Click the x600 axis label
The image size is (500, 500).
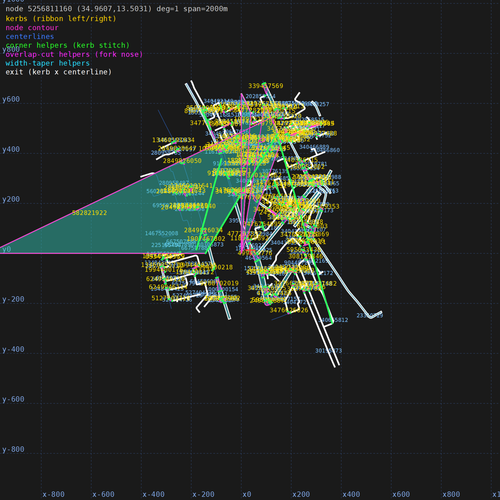(401, 494)
